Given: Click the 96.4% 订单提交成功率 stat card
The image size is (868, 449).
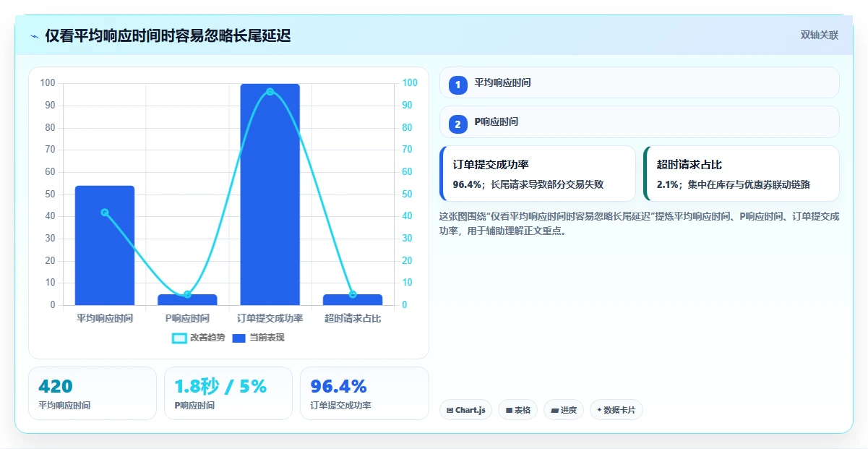Looking at the screenshot, I should point(364,393).
